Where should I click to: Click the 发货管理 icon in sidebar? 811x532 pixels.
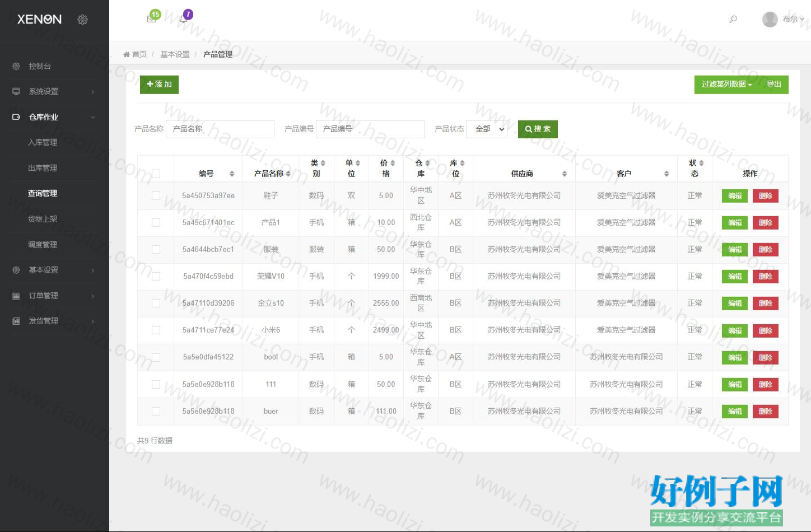16,321
